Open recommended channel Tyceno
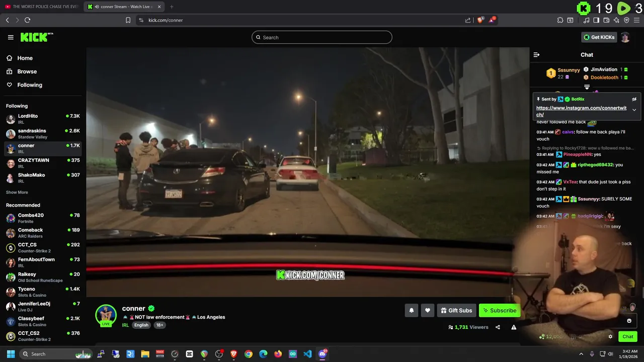The height and width of the screenshot is (362, 644). (43, 292)
